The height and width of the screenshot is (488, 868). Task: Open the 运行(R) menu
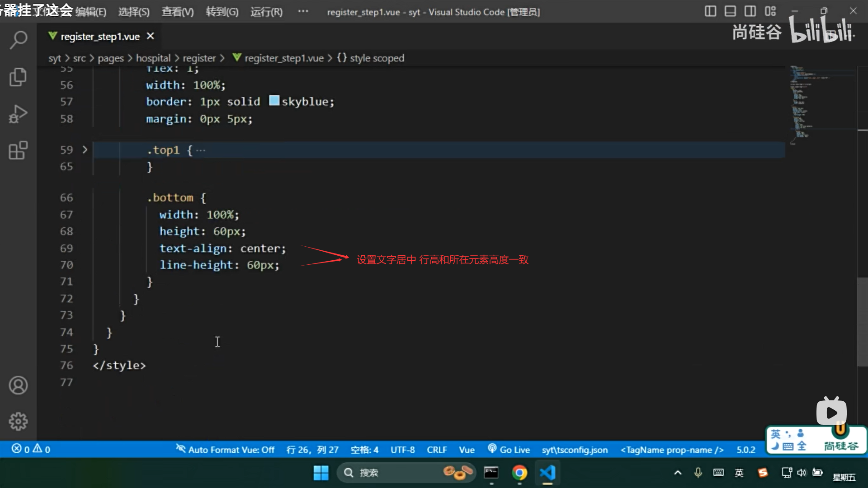tap(266, 12)
